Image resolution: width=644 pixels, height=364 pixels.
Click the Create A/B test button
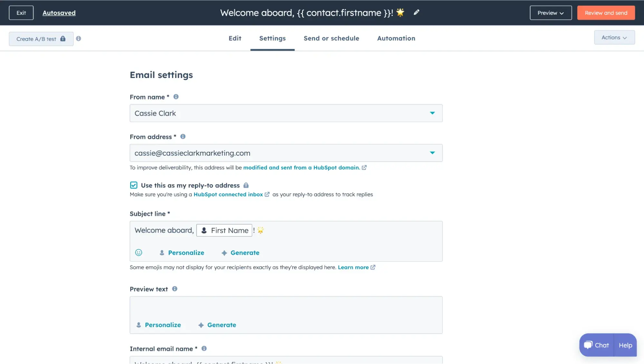pos(41,39)
